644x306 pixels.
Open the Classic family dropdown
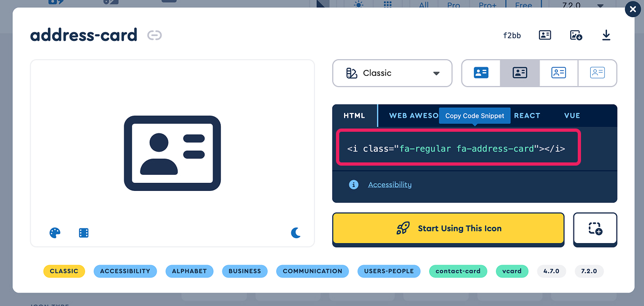click(x=392, y=73)
